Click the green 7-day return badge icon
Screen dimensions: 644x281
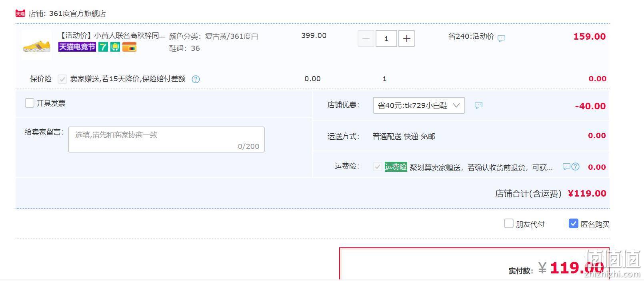click(x=103, y=47)
